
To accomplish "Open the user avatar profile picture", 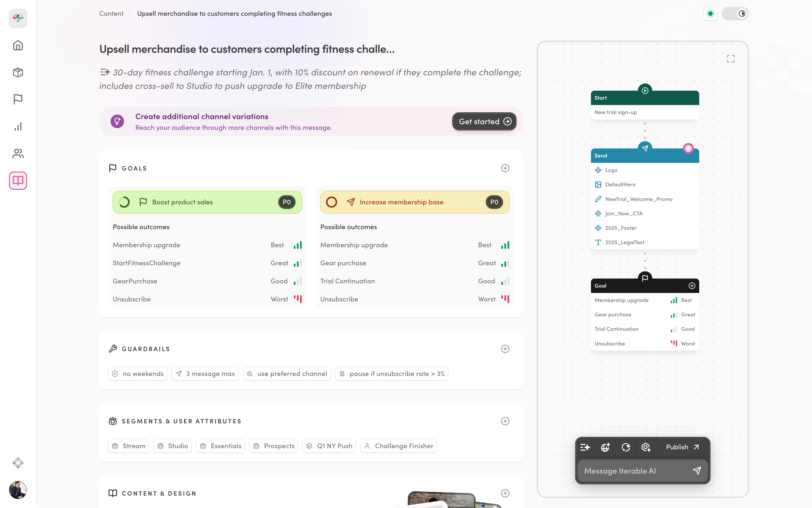I will tap(18, 490).
